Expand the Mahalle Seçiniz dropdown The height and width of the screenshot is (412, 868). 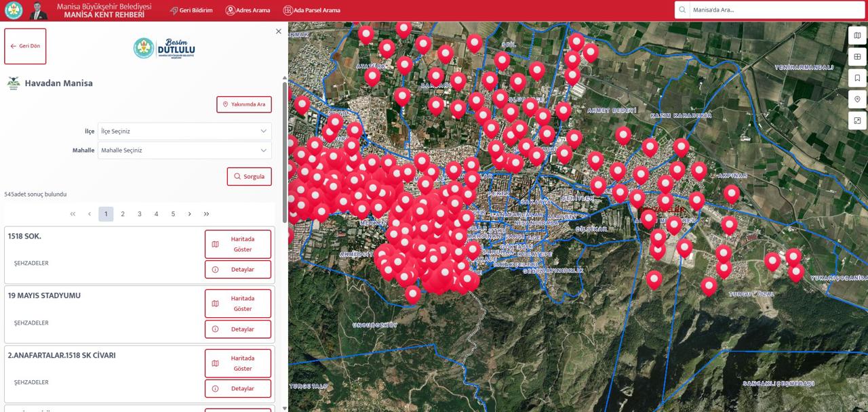point(184,150)
